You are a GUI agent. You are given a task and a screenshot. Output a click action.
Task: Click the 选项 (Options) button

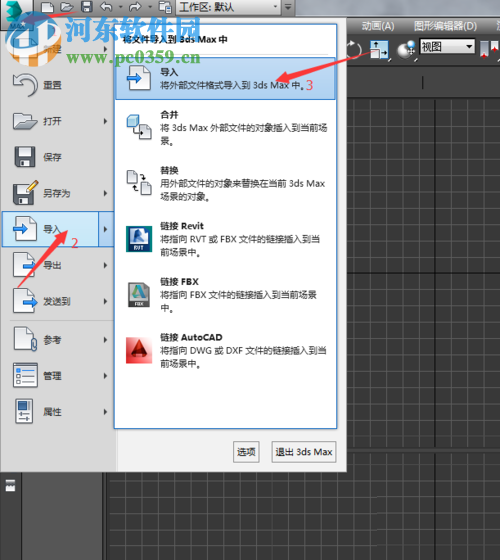point(246,452)
